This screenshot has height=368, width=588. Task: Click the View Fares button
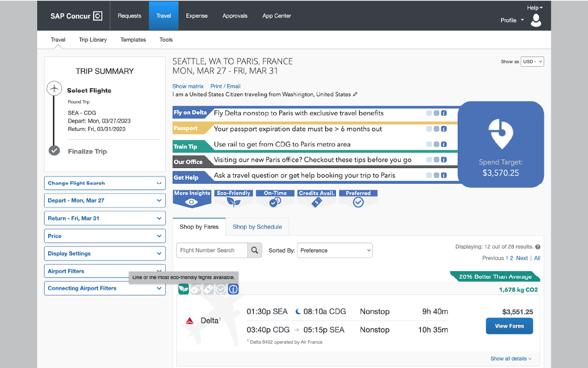click(509, 326)
